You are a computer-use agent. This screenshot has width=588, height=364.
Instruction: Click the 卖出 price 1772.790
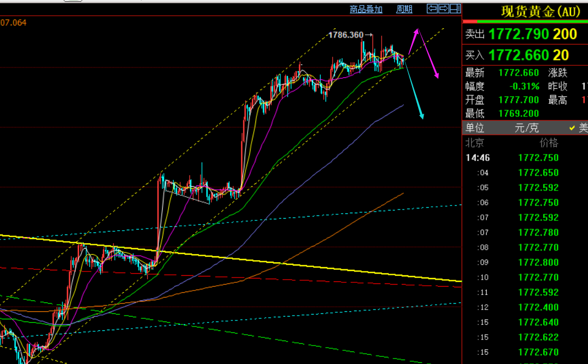pos(519,34)
